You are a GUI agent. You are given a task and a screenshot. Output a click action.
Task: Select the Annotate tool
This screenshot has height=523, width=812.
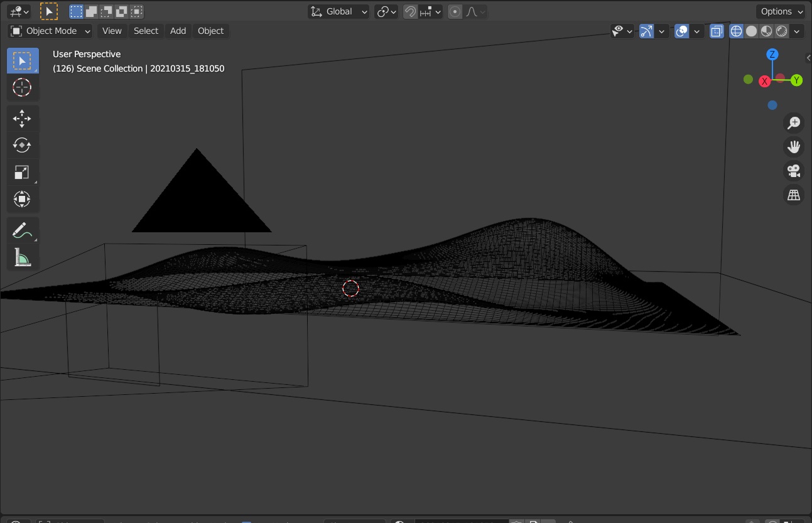pyautogui.click(x=23, y=230)
